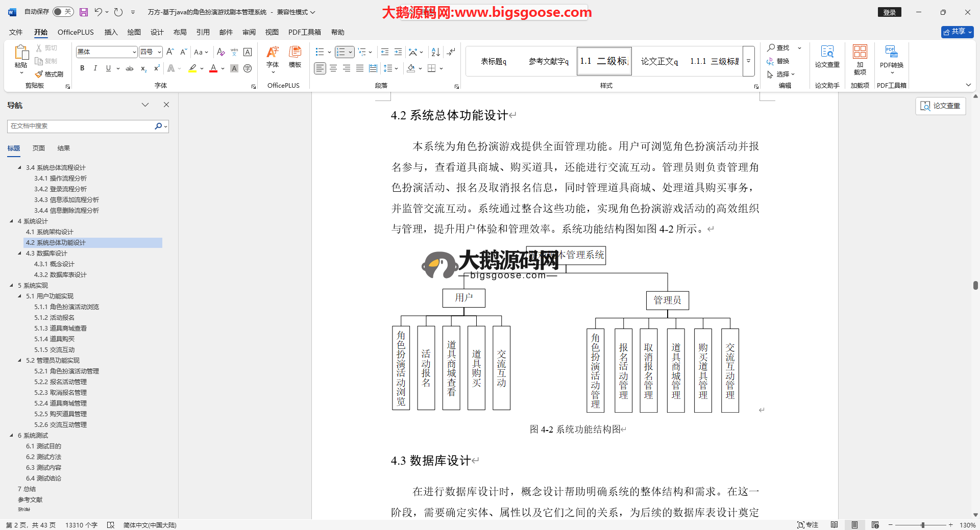Open the 论文查重 plagiarism check icon in ribbon

tap(827, 56)
